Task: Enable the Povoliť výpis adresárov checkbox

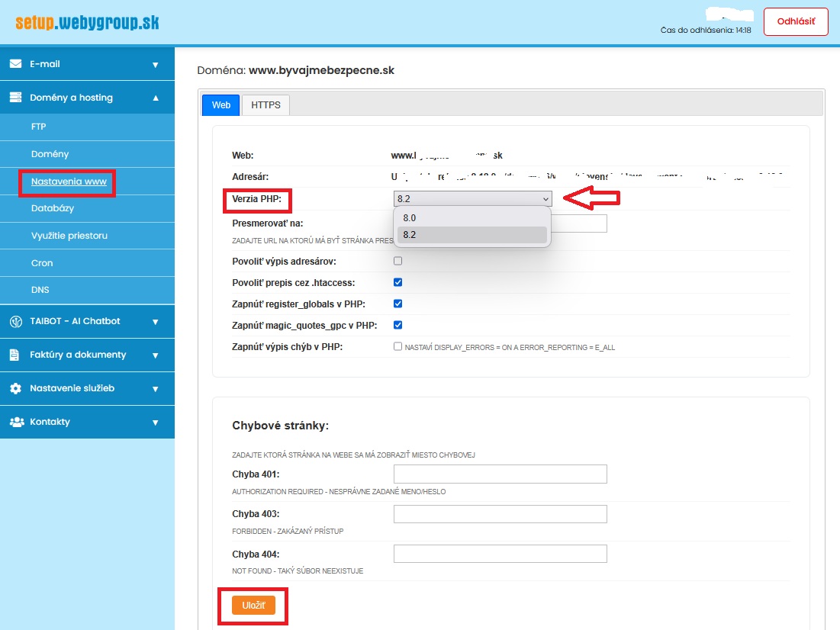Action: pos(397,261)
